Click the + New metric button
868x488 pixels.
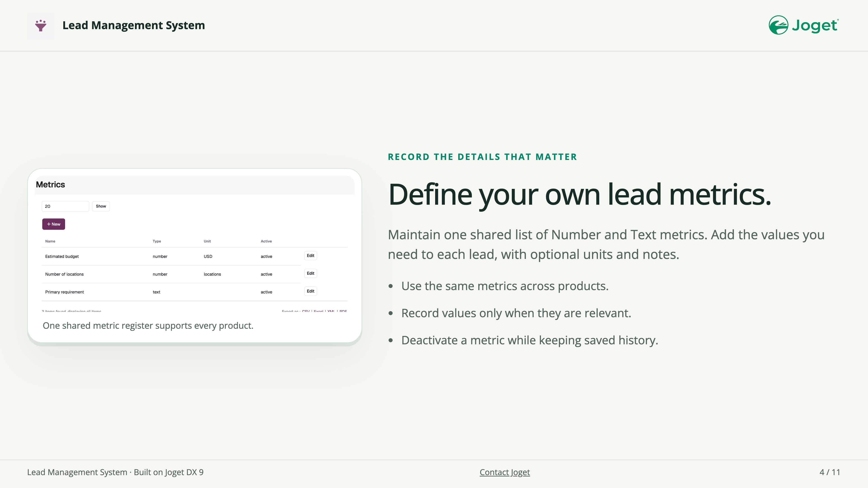[54, 224]
